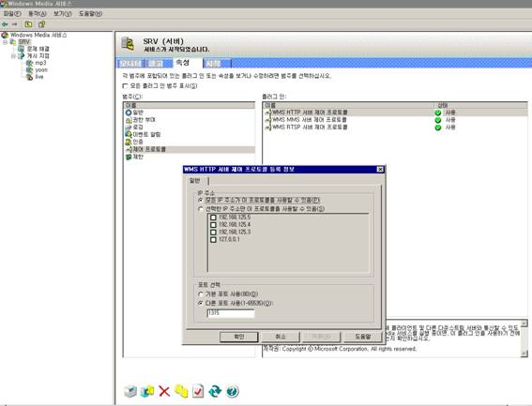This screenshot has height=406, width=532.
Task: Check the 192.168.125.3 address box
Action: click(x=213, y=232)
